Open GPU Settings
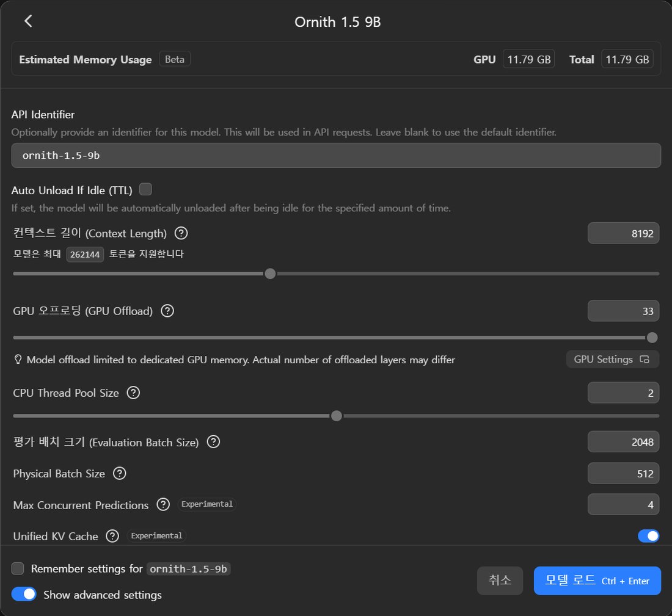This screenshot has width=672, height=616. point(612,360)
